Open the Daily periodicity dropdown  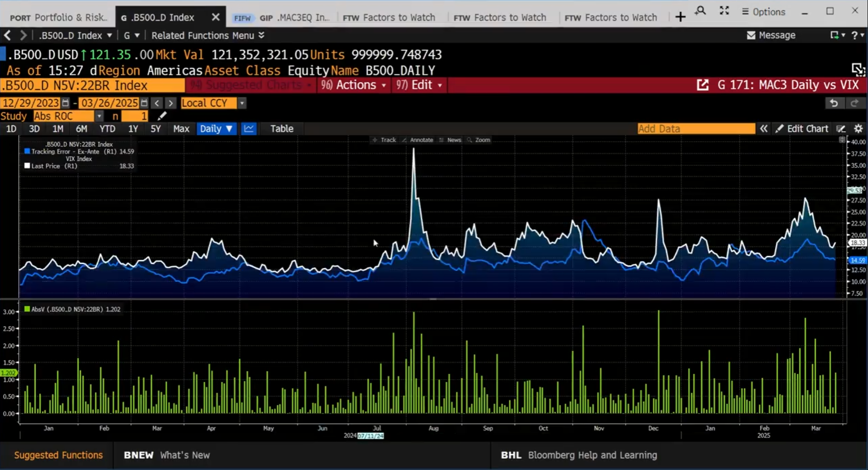point(216,129)
